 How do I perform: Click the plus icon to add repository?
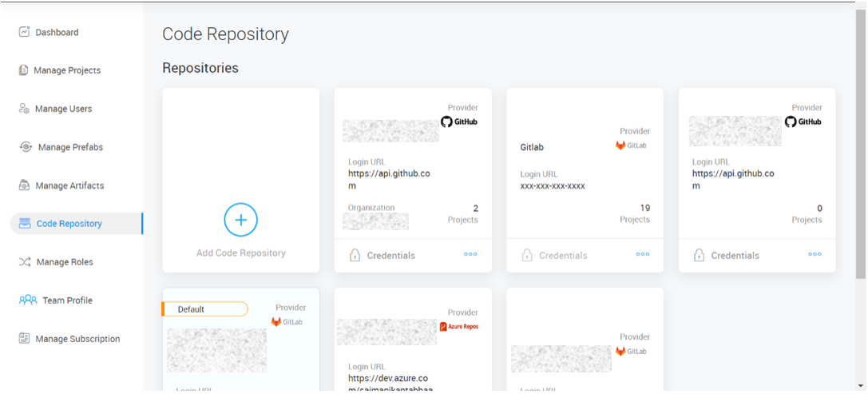point(240,220)
